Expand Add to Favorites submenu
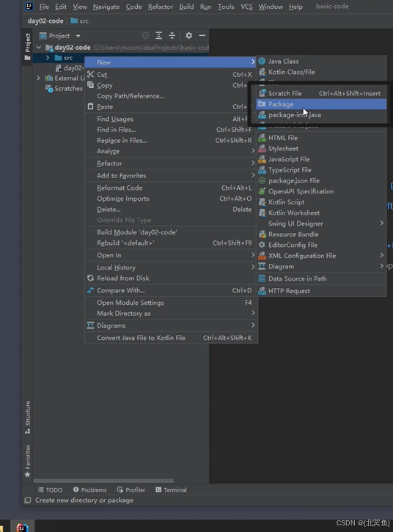The width and height of the screenshot is (393, 532). [x=170, y=176]
